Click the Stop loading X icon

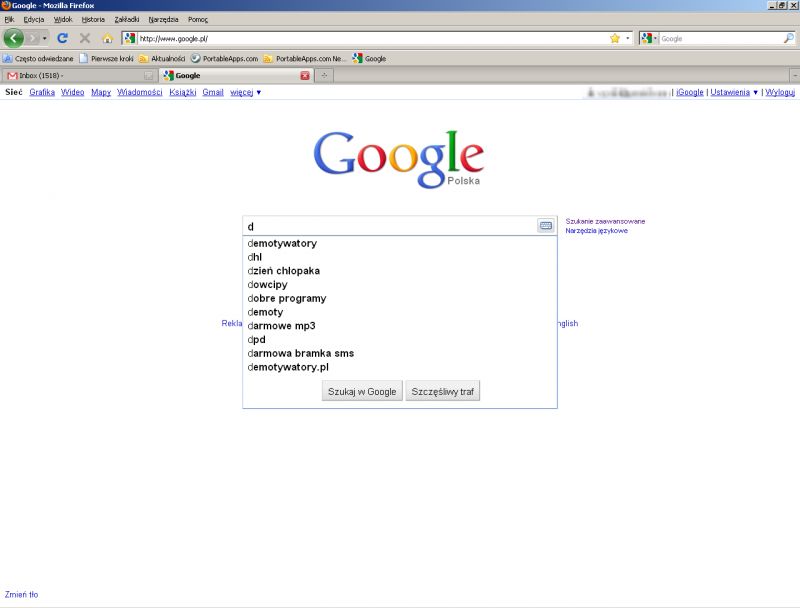pos(85,38)
